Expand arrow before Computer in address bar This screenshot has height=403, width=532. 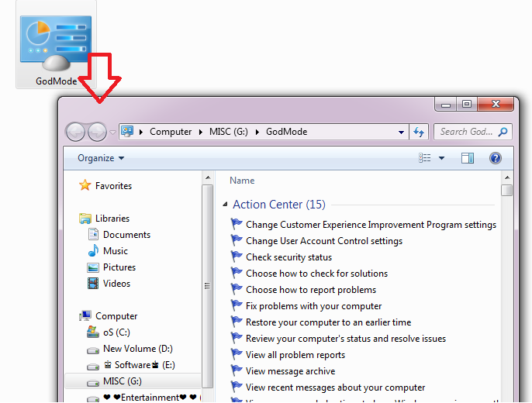pyautogui.click(x=141, y=132)
